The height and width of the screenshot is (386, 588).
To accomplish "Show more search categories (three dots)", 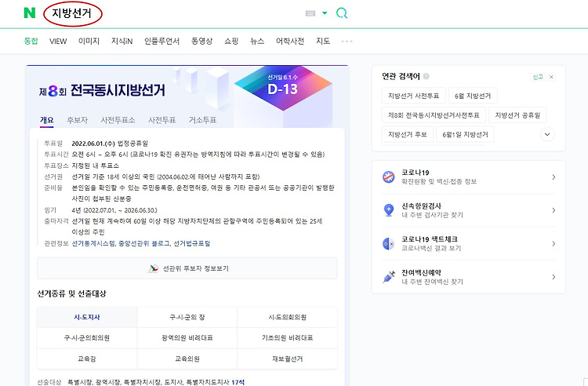I will (x=347, y=42).
